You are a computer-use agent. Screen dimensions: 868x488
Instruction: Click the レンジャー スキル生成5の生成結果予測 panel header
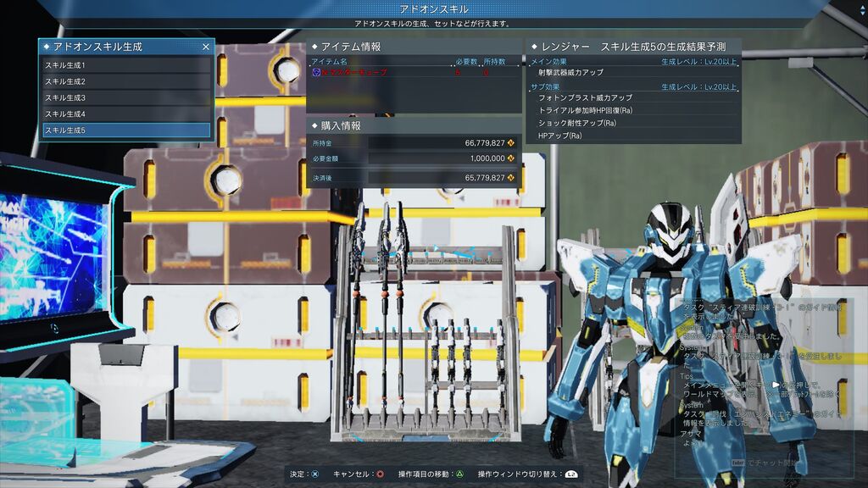click(633, 47)
